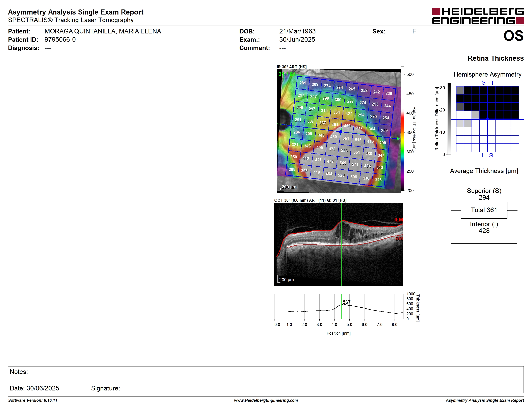Open the www.HeidelbergEngineering.com link
532x411 pixels.
266,400
